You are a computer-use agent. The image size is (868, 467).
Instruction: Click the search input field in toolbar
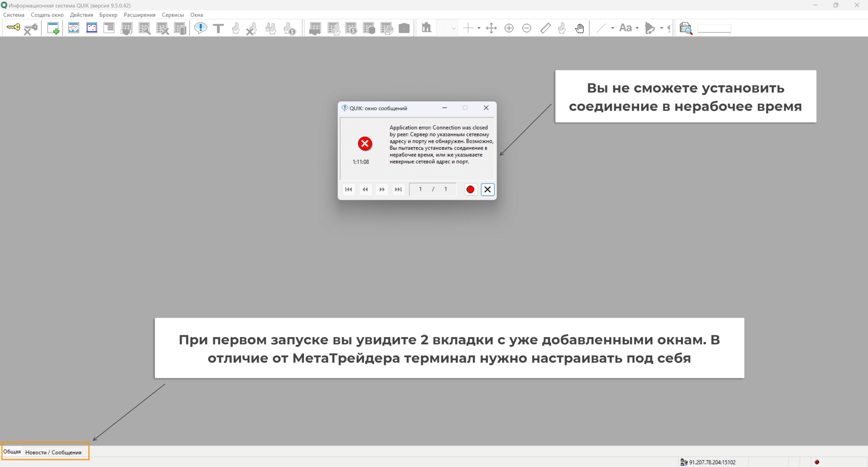[714, 28]
